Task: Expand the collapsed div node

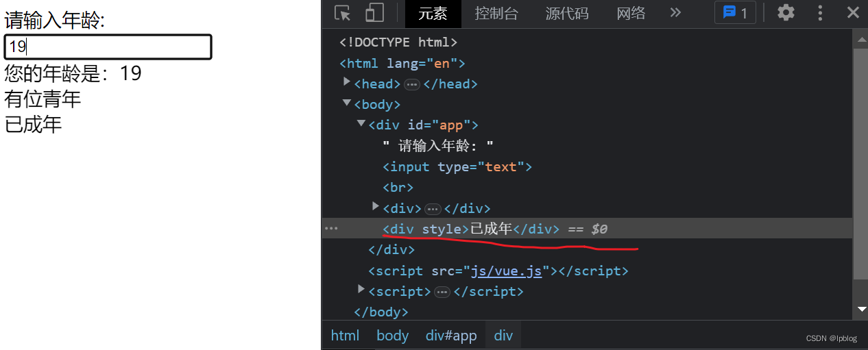Action: click(376, 206)
